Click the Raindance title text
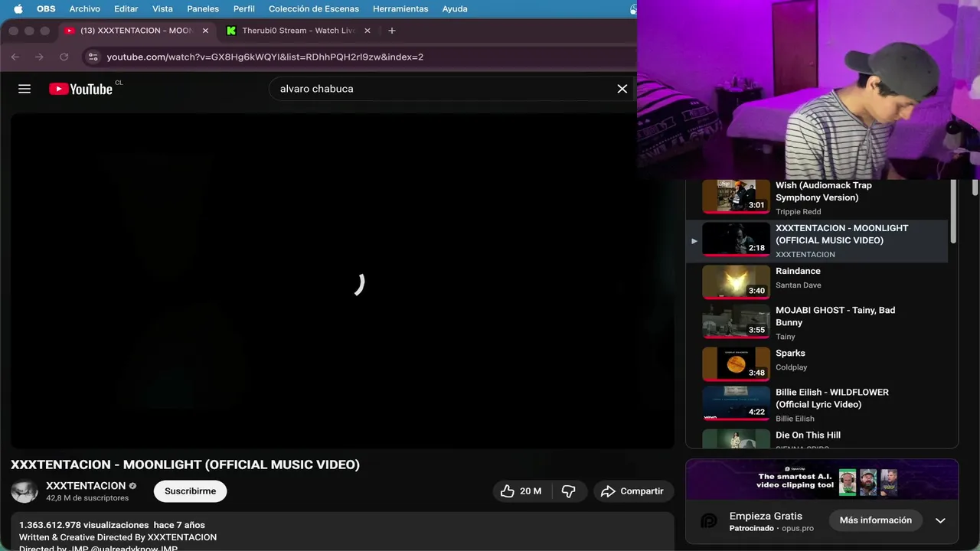 (x=798, y=271)
